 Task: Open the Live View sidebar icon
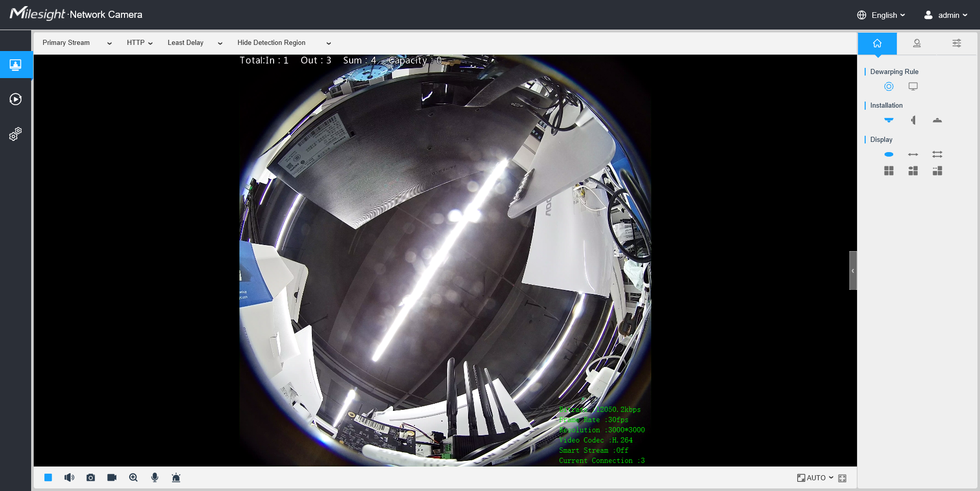16,65
